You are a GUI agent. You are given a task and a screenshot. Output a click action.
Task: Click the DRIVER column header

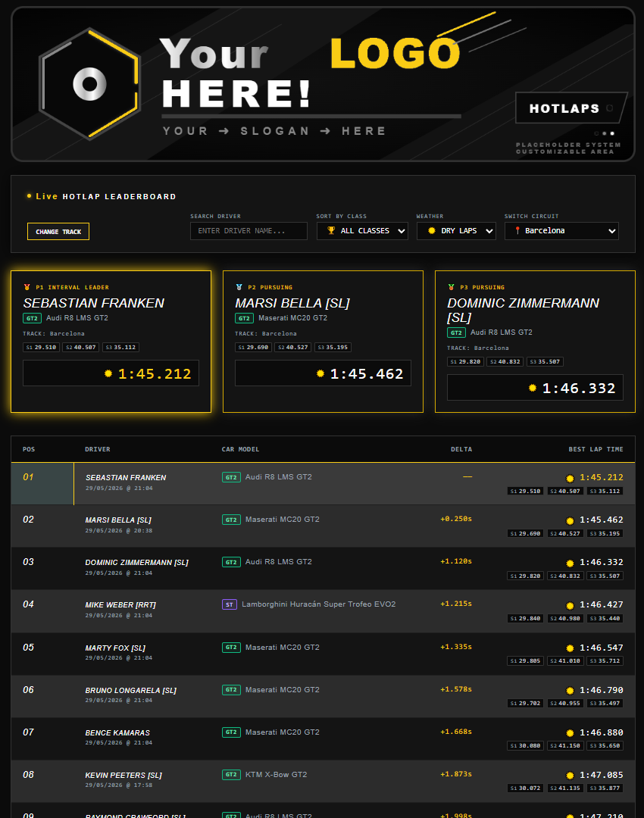click(98, 449)
